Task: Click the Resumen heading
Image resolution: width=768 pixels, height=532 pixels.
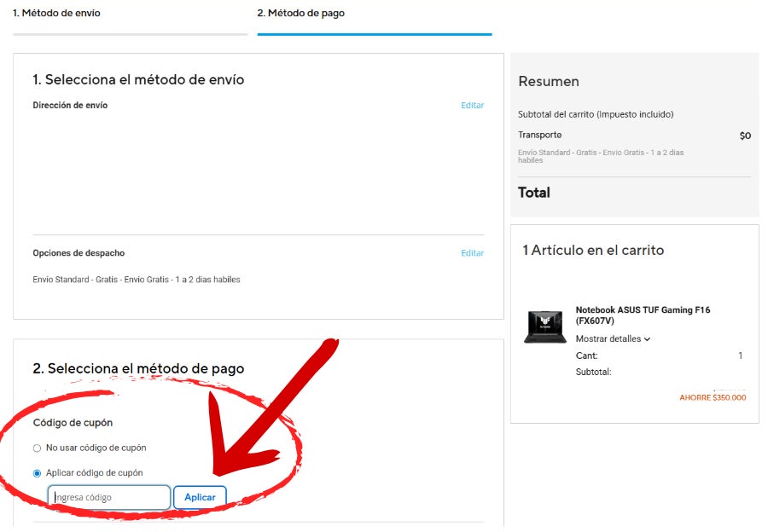Action: click(x=549, y=82)
